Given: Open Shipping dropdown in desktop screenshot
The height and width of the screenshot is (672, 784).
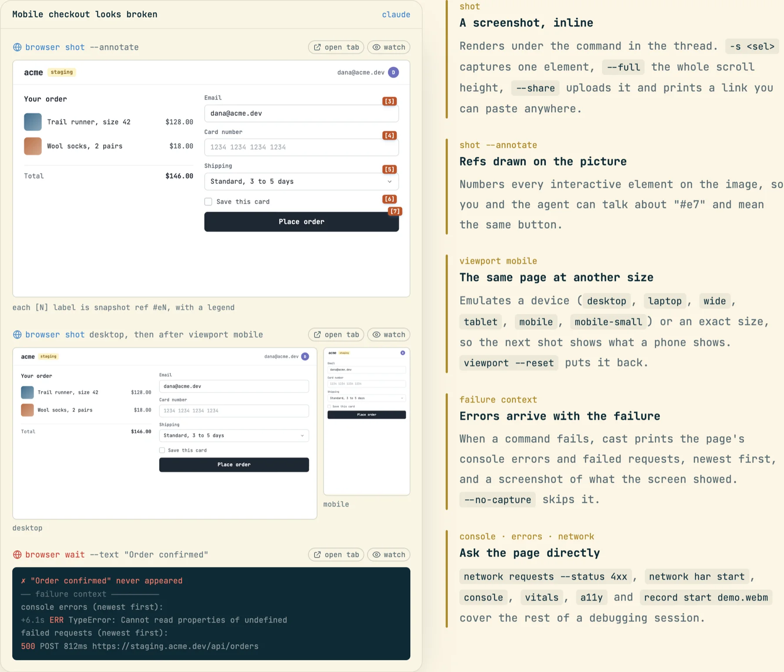Looking at the screenshot, I should click(234, 436).
